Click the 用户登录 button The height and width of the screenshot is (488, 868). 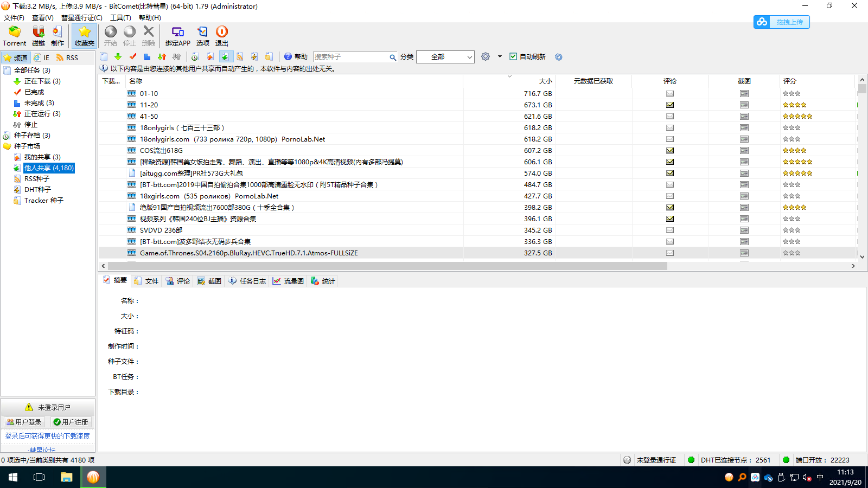click(24, 422)
